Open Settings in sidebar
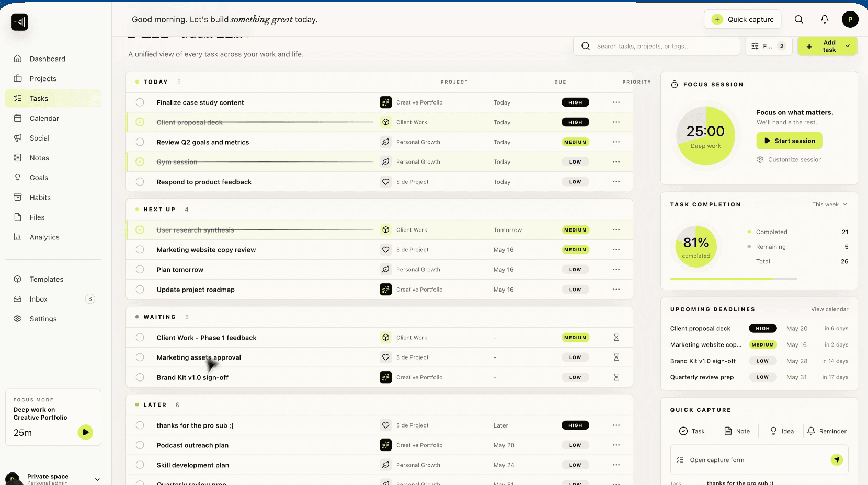Viewport: 868px width, 485px height. (x=53, y=319)
